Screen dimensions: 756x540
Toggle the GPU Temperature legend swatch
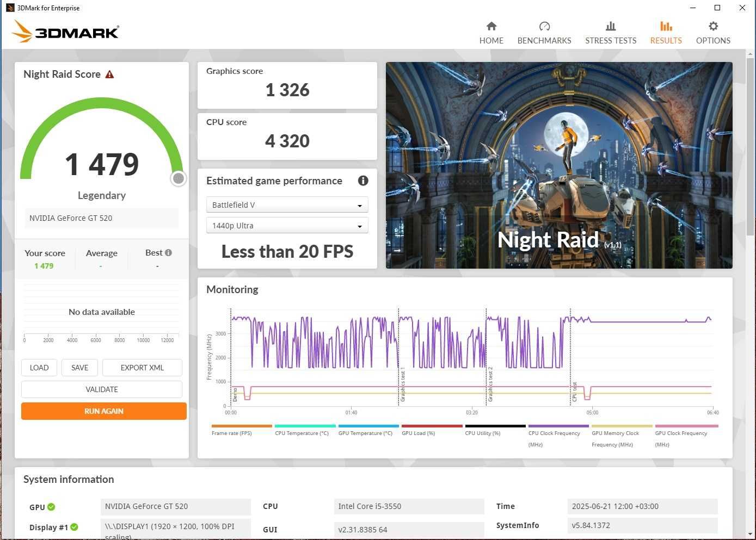368,426
